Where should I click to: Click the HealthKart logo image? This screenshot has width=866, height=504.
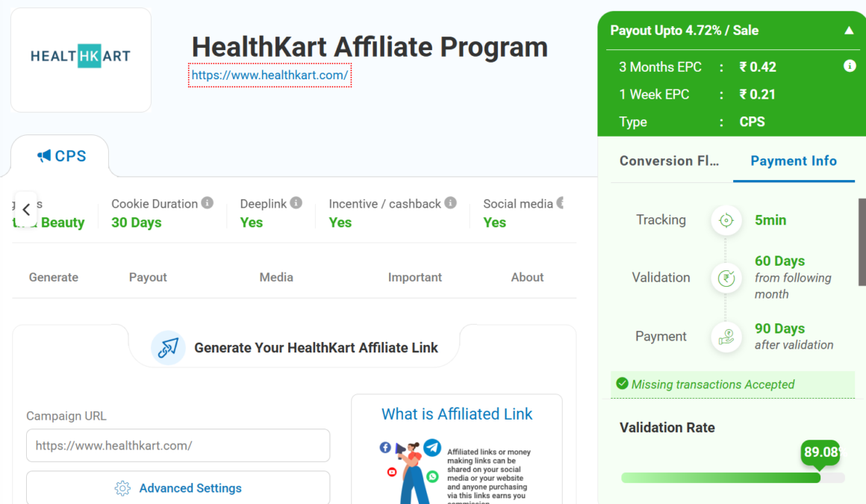tap(81, 57)
